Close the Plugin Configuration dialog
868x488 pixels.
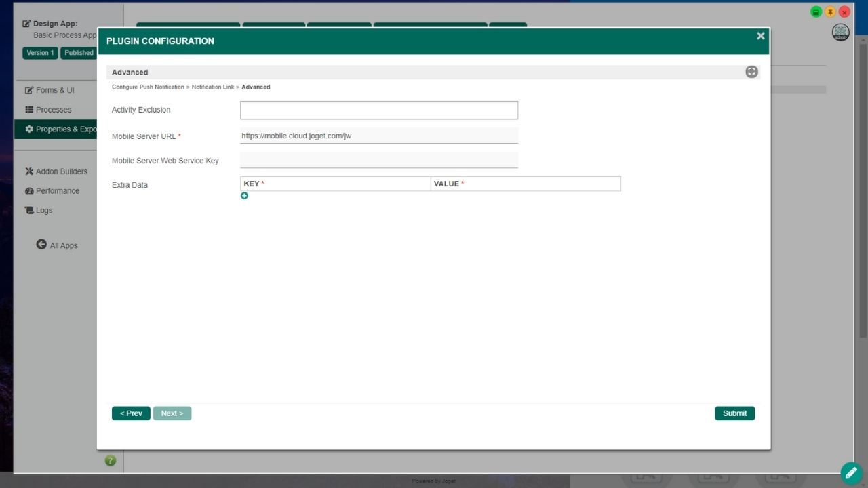coord(760,36)
